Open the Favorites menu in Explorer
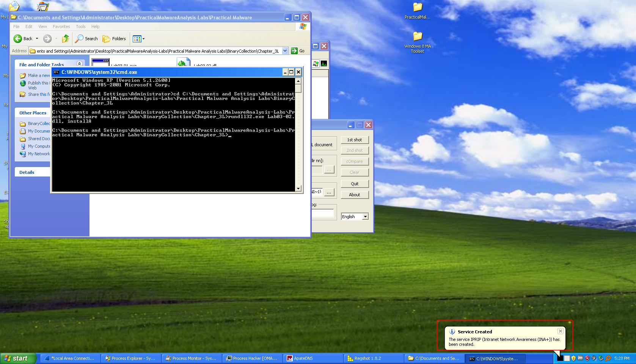 coord(61,27)
